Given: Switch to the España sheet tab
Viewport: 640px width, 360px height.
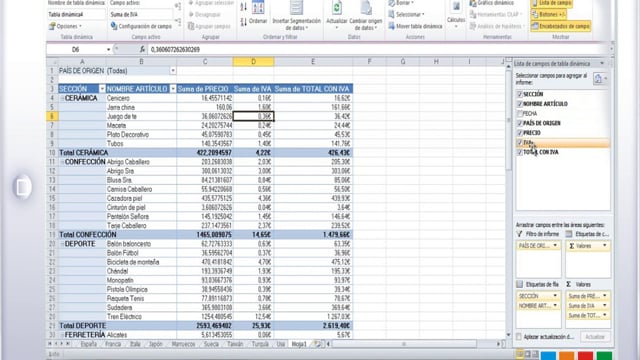Looking at the screenshot, I should pos(88,344).
